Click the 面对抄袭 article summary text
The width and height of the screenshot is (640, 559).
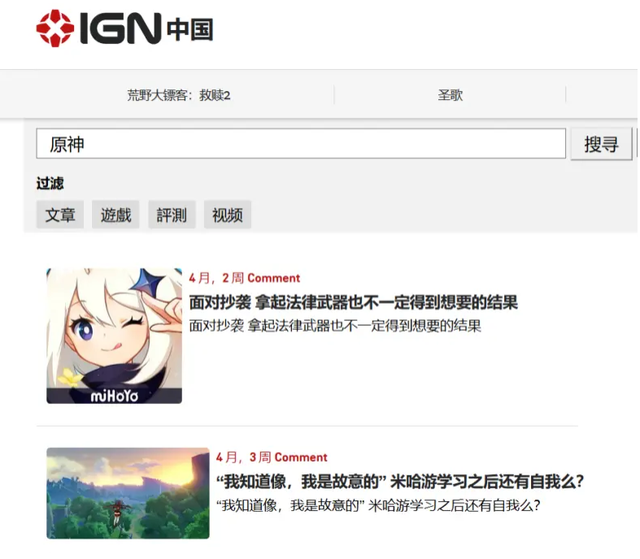pos(335,326)
